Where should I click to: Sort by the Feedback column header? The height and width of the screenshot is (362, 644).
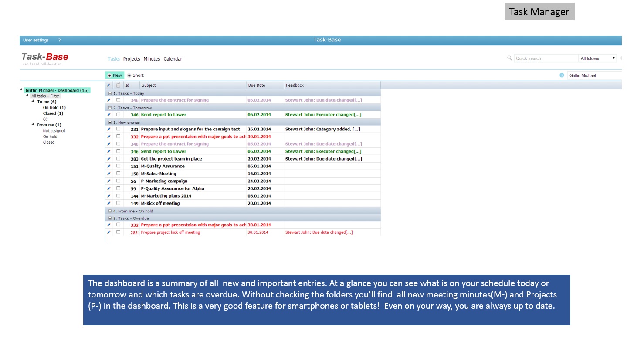pos(332,85)
